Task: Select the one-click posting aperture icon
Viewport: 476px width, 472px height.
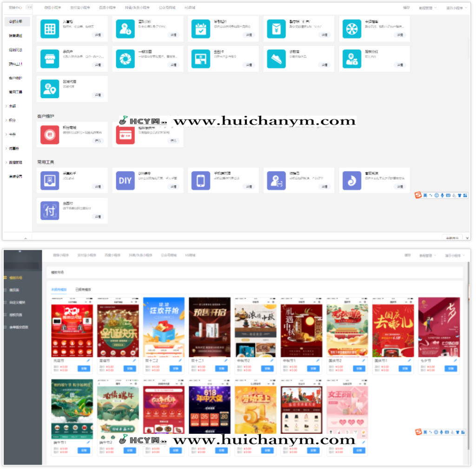Action: pos(125,59)
